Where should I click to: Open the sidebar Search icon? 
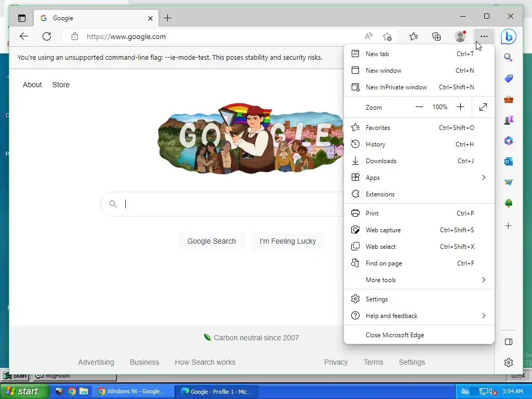tap(508, 57)
